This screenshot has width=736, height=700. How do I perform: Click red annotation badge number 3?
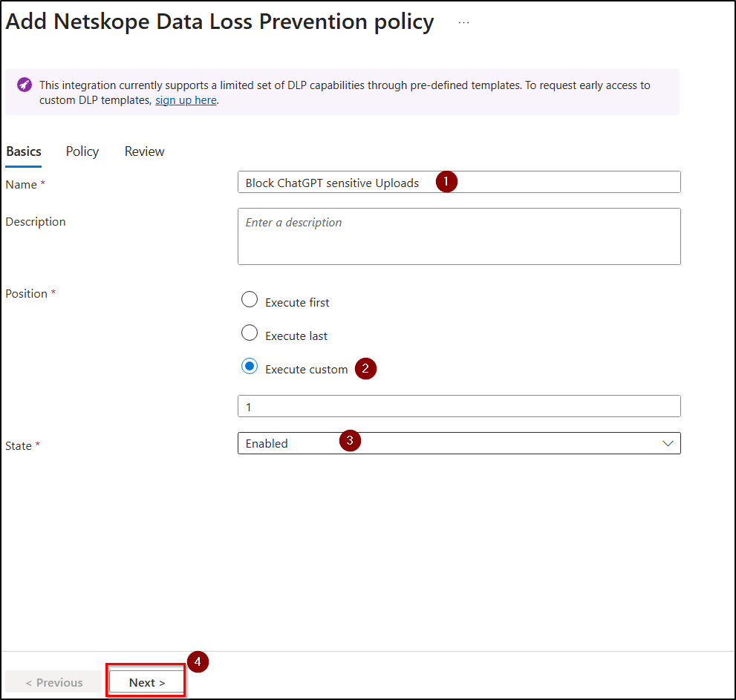(350, 440)
